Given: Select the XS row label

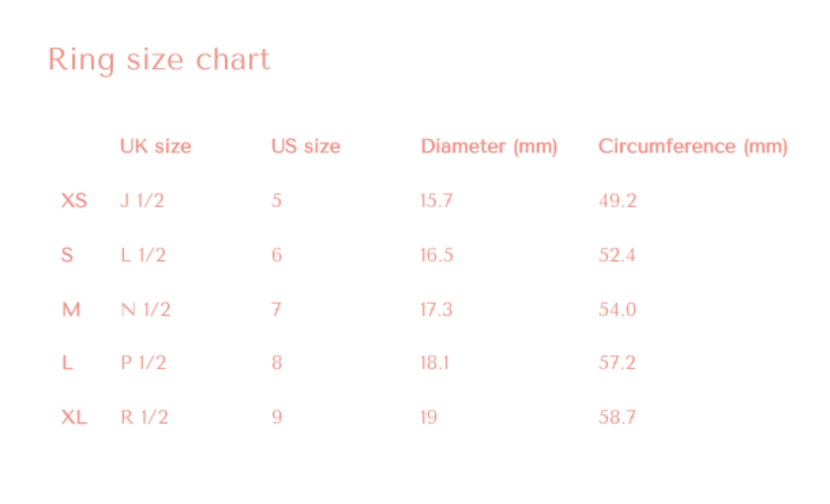Looking at the screenshot, I should tap(74, 201).
